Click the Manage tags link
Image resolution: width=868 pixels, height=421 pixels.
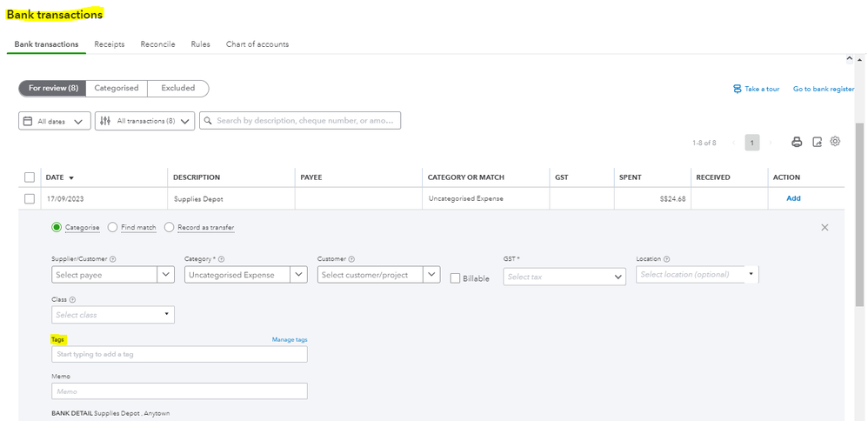click(289, 339)
